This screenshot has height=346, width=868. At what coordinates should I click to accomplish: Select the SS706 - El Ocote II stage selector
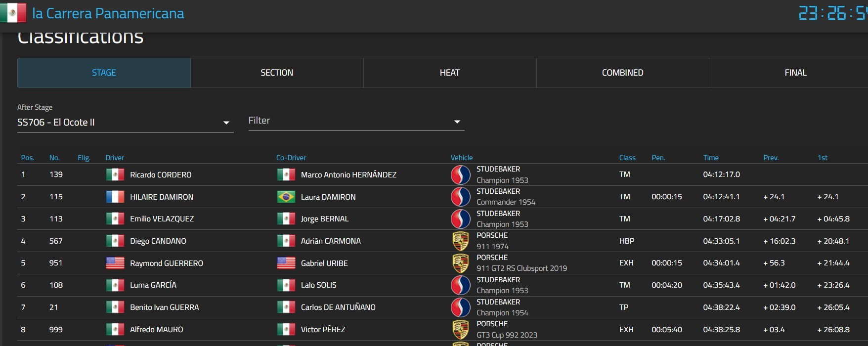pos(119,123)
